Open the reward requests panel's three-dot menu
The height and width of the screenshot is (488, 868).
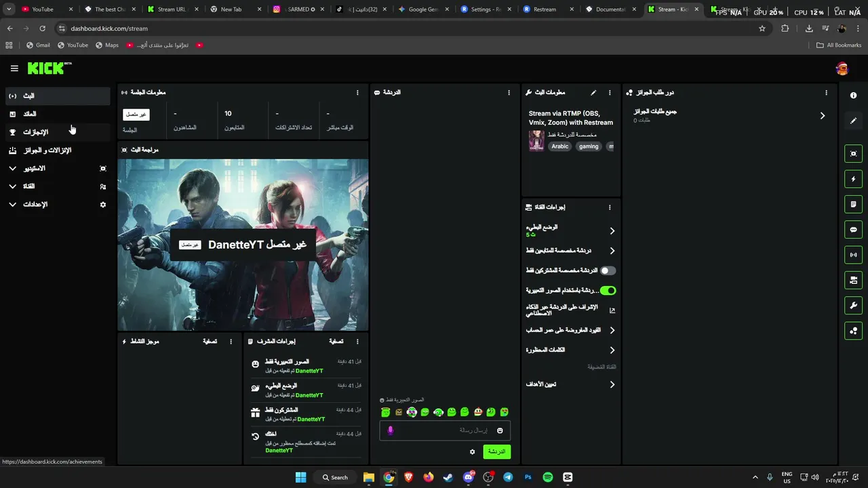click(826, 93)
